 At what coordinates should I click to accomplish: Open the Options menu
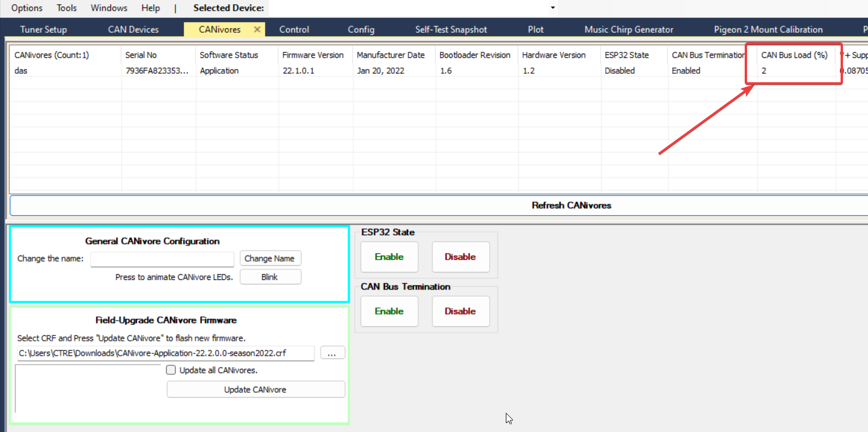coord(27,8)
